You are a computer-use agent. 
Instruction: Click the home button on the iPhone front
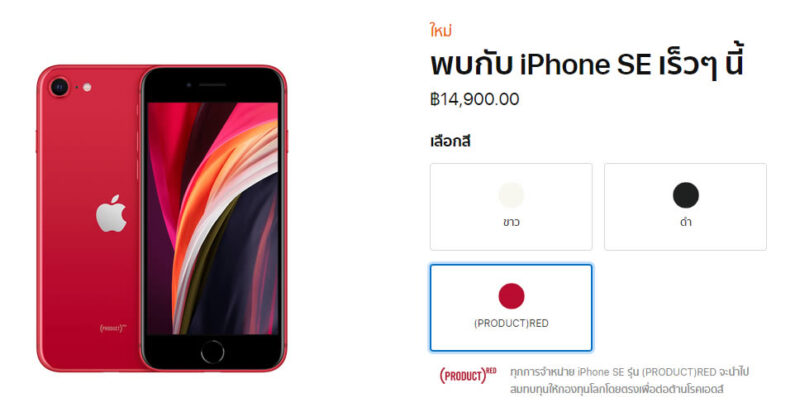pos(212,352)
